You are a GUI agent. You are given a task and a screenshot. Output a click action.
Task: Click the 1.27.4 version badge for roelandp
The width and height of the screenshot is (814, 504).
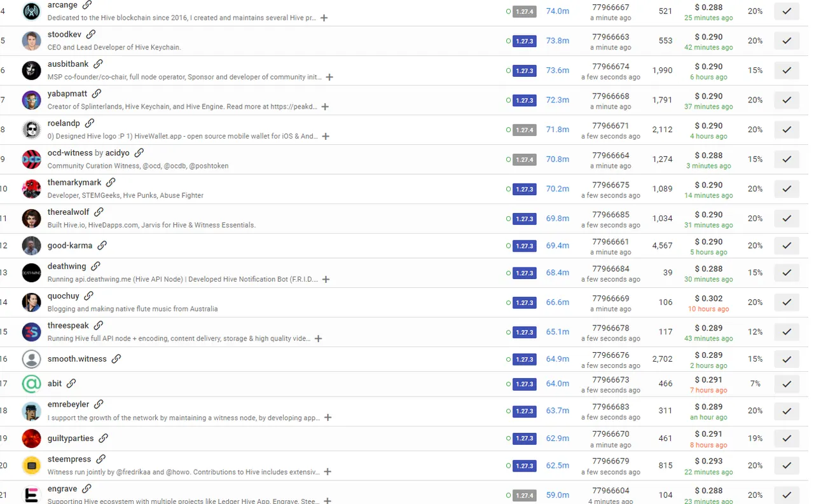525,130
